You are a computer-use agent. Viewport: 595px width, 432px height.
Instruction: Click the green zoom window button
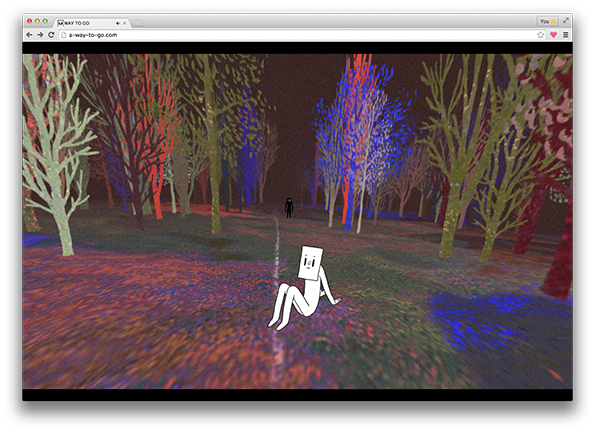(x=45, y=21)
